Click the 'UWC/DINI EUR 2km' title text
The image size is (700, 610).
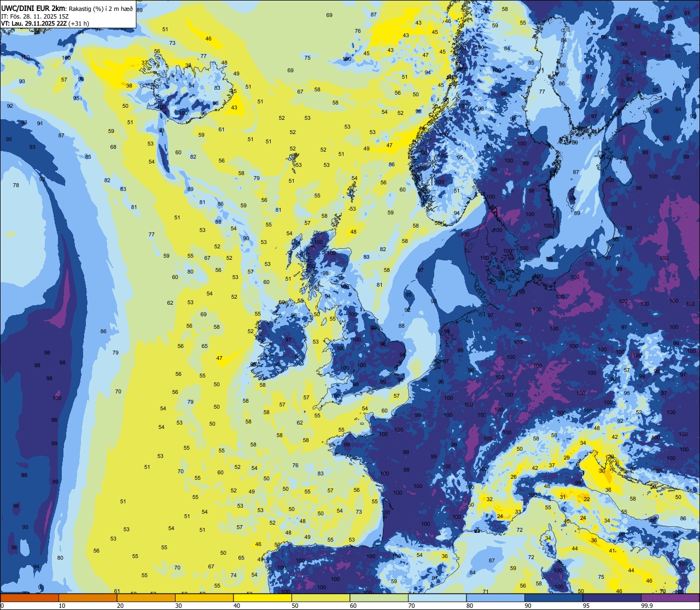coord(33,8)
